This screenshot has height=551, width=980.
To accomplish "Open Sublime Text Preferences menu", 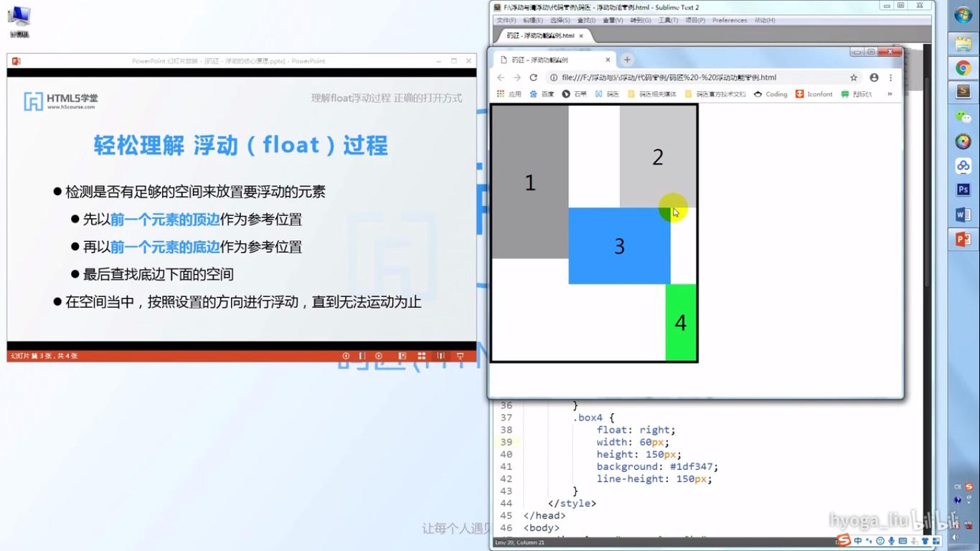I will click(730, 20).
